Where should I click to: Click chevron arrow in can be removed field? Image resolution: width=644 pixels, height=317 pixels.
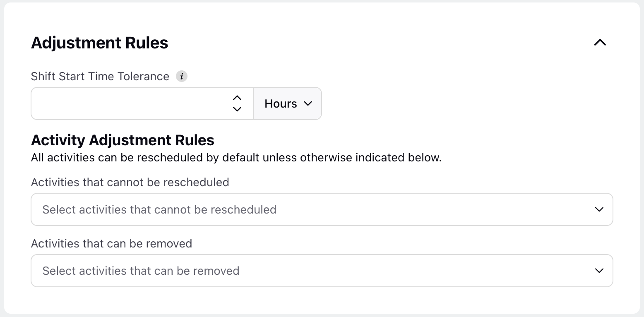(x=599, y=271)
